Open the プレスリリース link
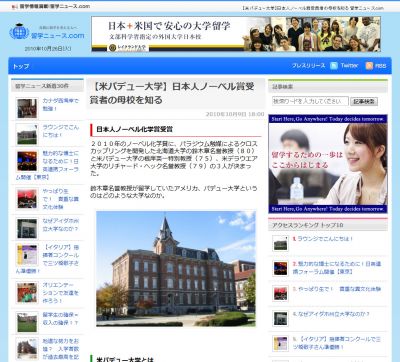400x362 pixels. tap(308, 66)
